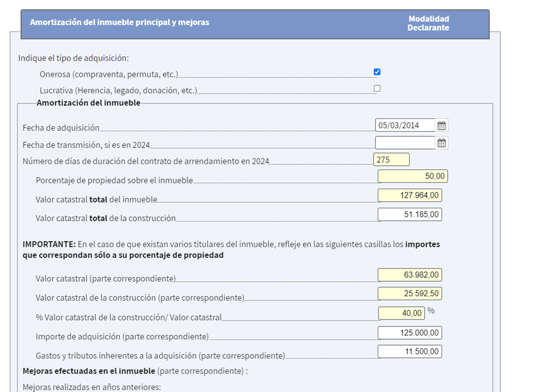Select 'Mejoras efectuadas en el inmueble' heading
Viewport: 557px width, 392px height.
point(89,371)
